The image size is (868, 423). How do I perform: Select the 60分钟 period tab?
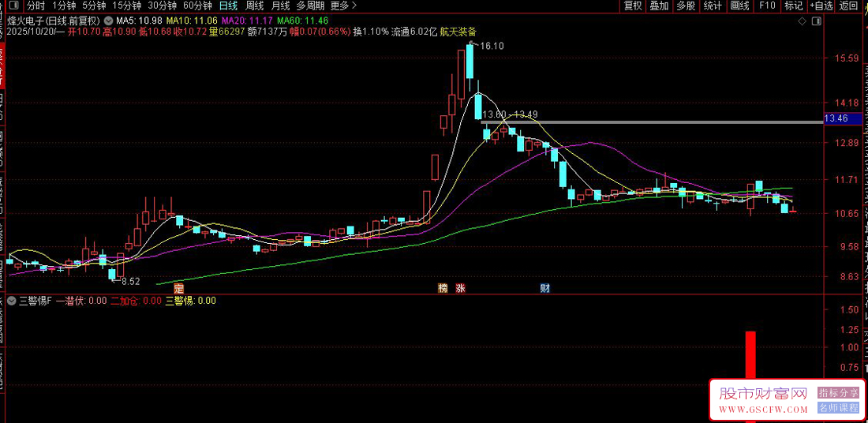[197, 6]
